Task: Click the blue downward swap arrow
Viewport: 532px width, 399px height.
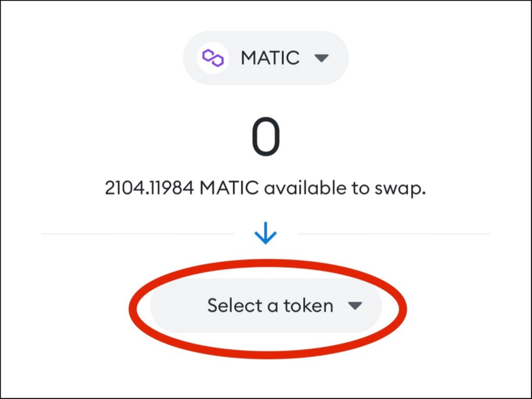Action: pyautogui.click(x=265, y=235)
